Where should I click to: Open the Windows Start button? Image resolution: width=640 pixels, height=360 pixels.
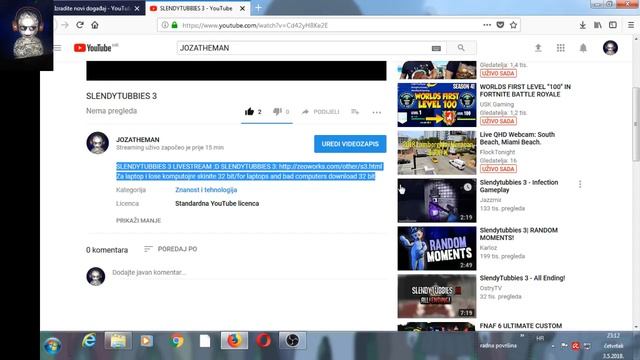tap(53, 345)
